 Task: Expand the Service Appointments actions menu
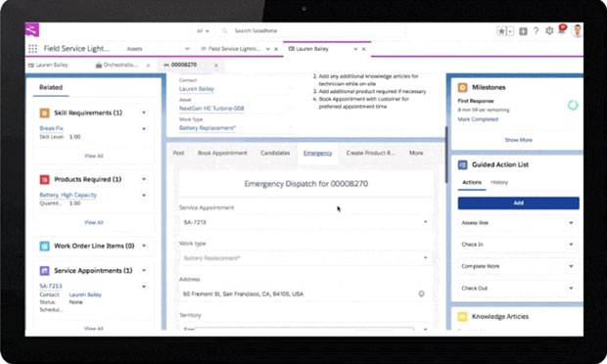click(x=144, y=271)
